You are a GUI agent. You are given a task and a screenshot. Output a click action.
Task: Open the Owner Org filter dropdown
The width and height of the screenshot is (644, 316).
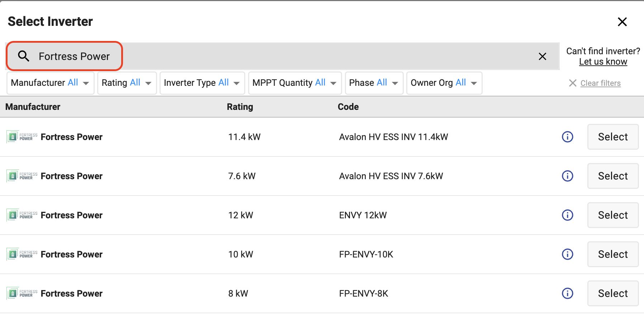coord(444,83)
